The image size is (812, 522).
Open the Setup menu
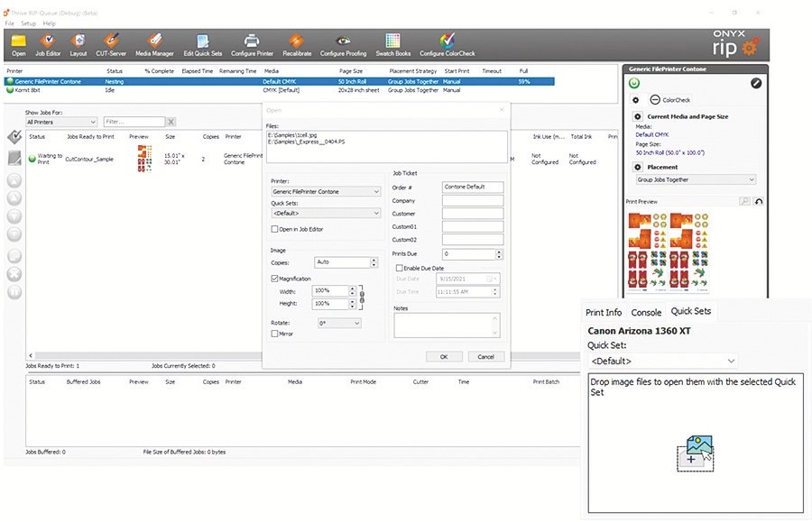(x=28, y=23)
